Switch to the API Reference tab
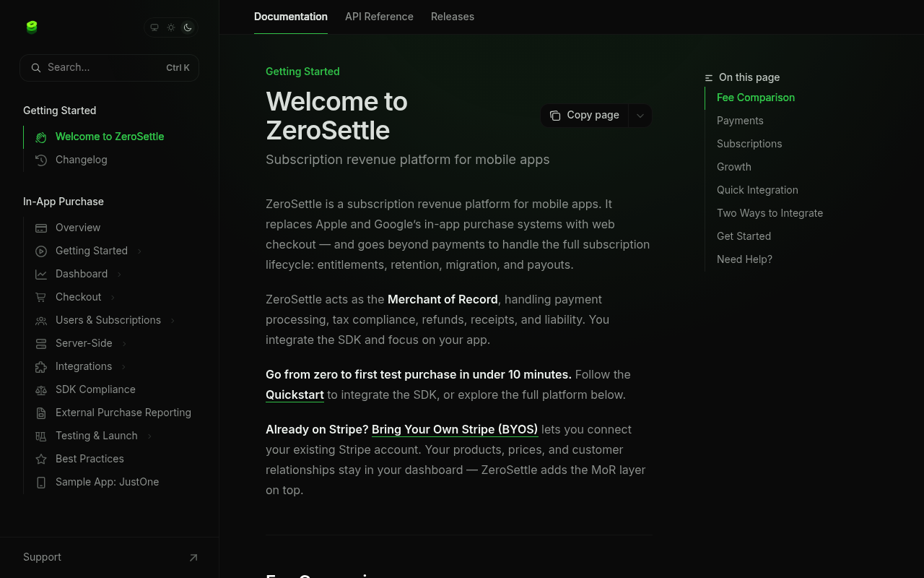Screen dimensions: 924x578 [x=379, y=17]
